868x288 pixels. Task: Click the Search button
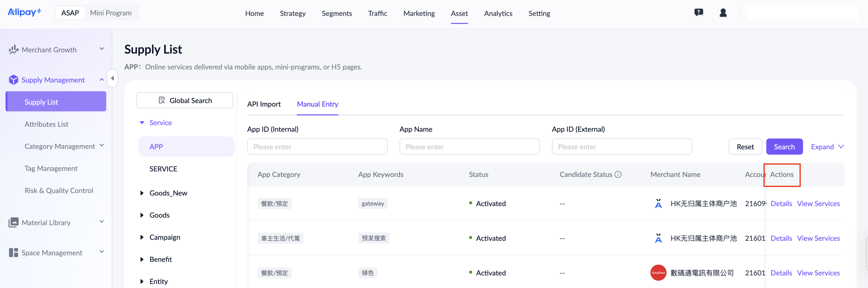784,147
